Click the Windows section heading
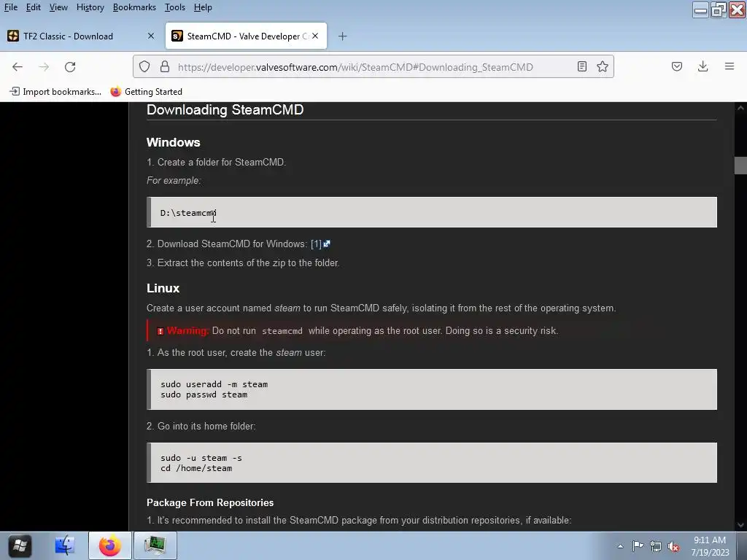747x560 pixels. (x=174, y=142)
